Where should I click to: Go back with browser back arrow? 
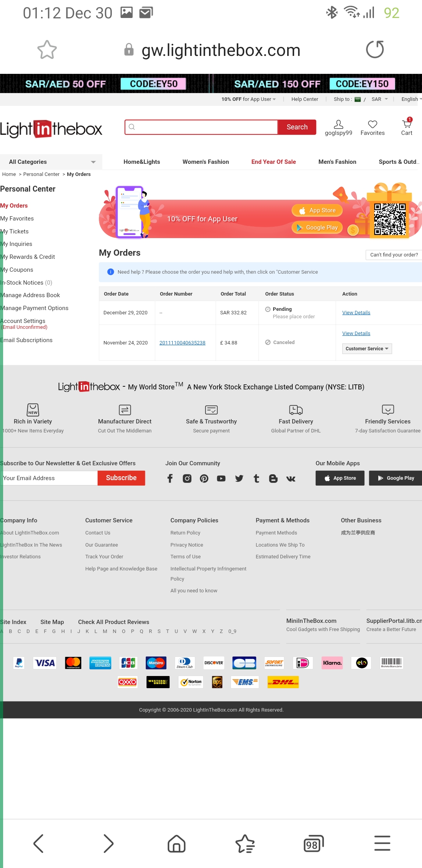coord(38,843)
